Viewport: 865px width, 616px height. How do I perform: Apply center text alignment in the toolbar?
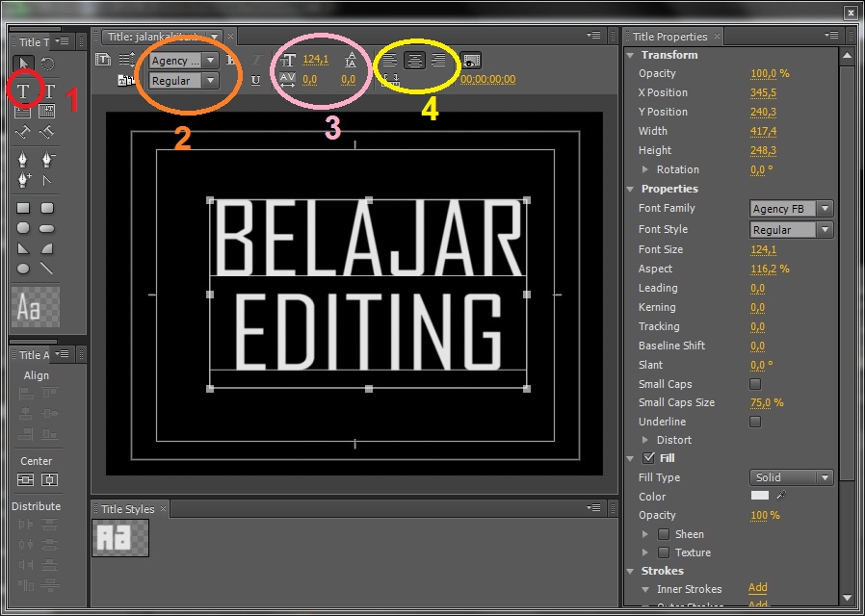click(x=415, y=60)
